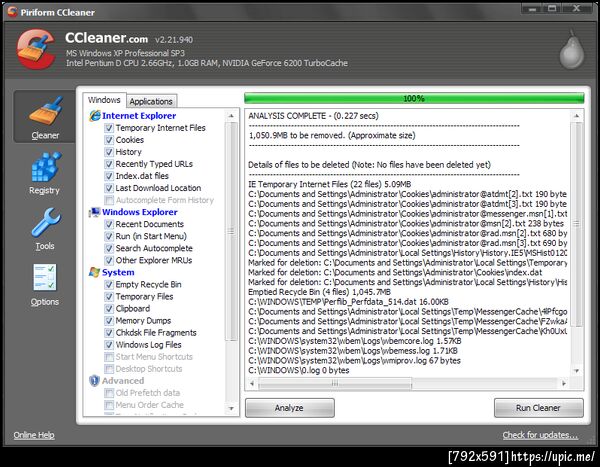Click the CCleaner.com title text
This screenshot has height=467, width=600.
(106, 38)
